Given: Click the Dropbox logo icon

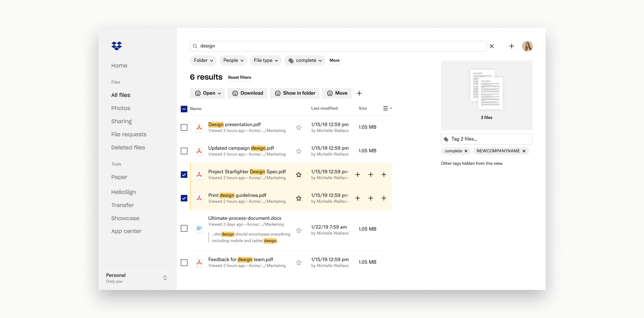Looking at the screenshot, I should pos(117,46).
